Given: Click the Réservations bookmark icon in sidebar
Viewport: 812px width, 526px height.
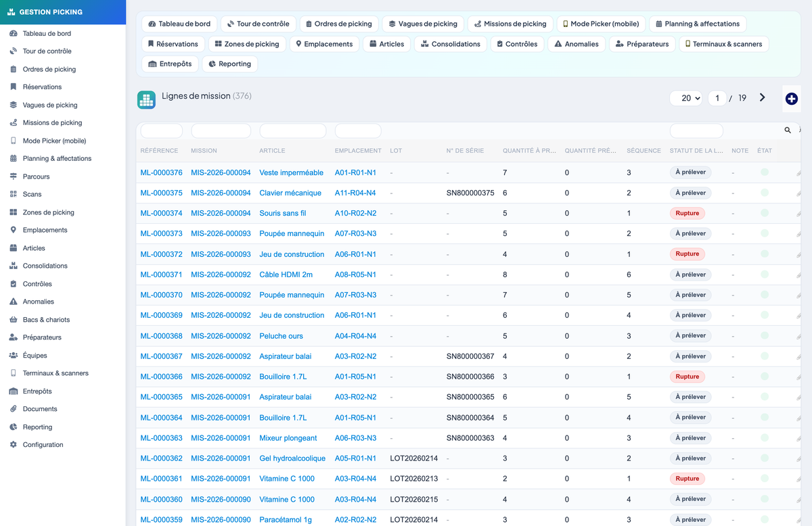Looking at the screenshot, I should click(x=14, y=87).
